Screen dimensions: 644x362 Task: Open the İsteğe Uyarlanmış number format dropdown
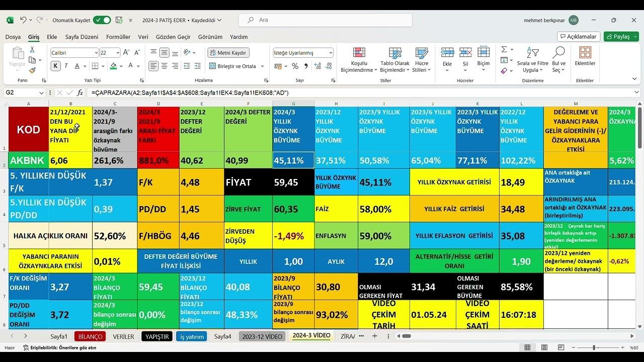pyautogui.click(x=331, y=53)
